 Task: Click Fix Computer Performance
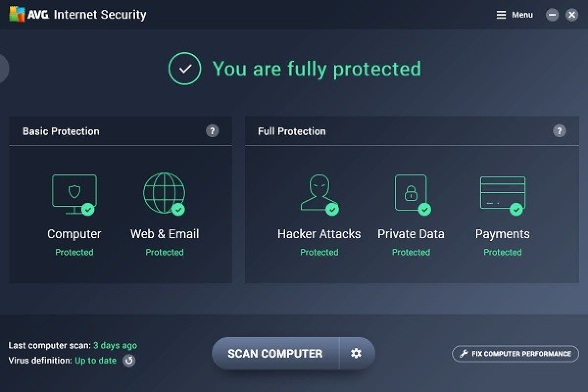[x=514, y=353]
